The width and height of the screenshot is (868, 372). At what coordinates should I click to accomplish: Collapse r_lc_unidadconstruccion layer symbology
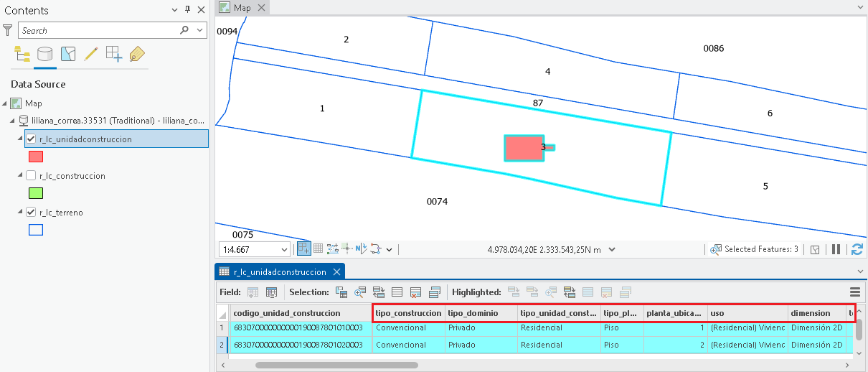(x=21, y=139)
